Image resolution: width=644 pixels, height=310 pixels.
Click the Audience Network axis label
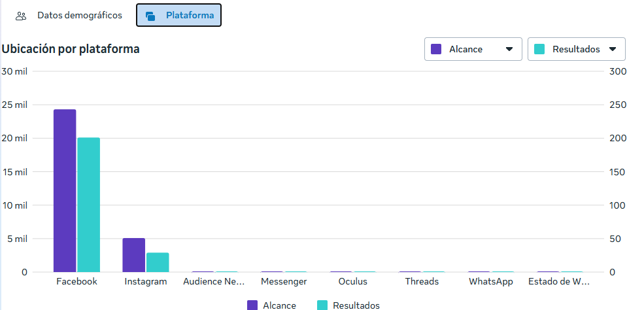pos(214,282)
